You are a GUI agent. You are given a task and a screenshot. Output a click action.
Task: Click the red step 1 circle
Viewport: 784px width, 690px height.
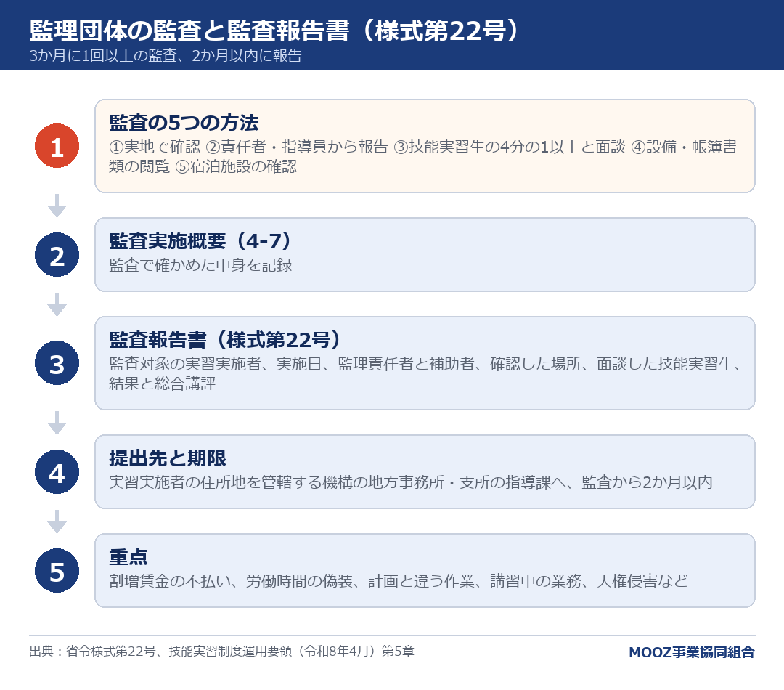[x=57, y=146]
